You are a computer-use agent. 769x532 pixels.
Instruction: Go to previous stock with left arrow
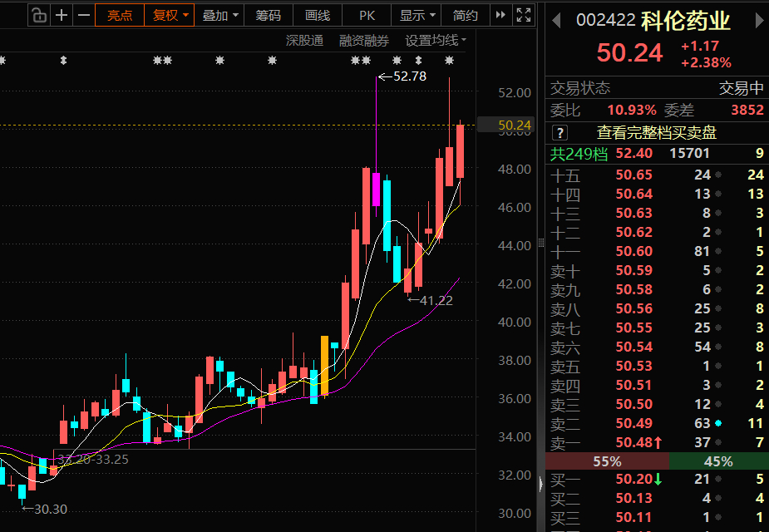[x=556, y=21]
